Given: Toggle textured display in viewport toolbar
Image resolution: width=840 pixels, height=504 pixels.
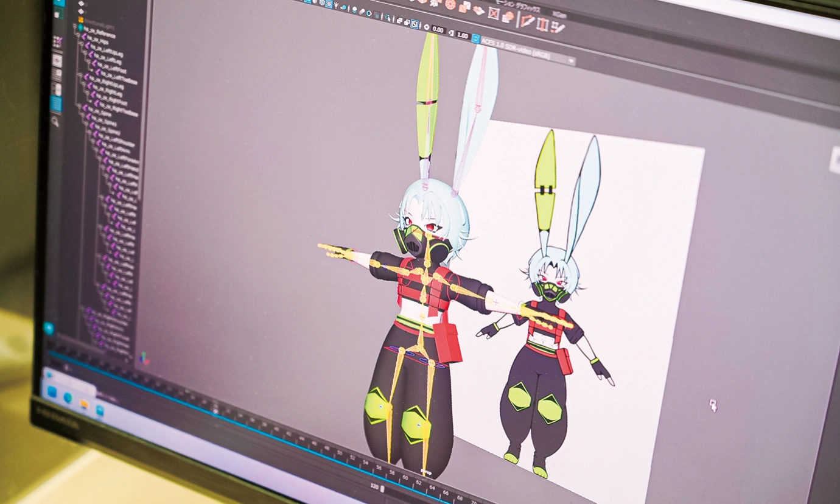Looking at the screenshot, I should [329, 4].
